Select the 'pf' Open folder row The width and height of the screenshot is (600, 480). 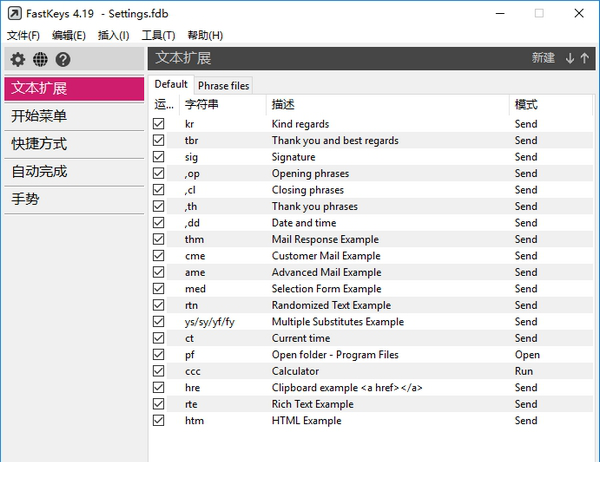[334, 355]
